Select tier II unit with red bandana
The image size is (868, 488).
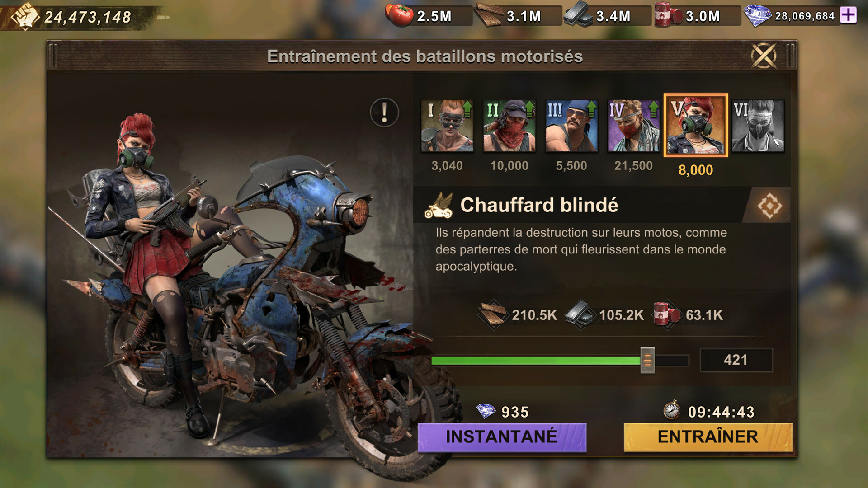(509, 126)
